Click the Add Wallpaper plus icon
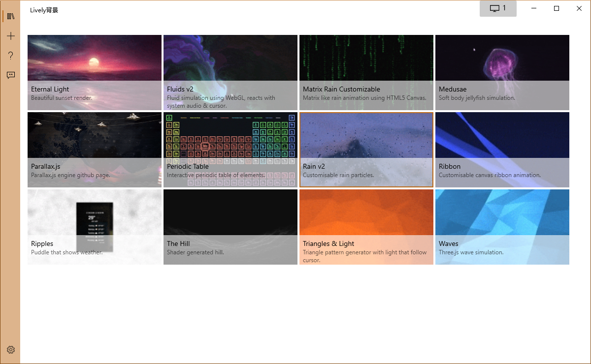This screenshot has height=364, width=591. 11,36
